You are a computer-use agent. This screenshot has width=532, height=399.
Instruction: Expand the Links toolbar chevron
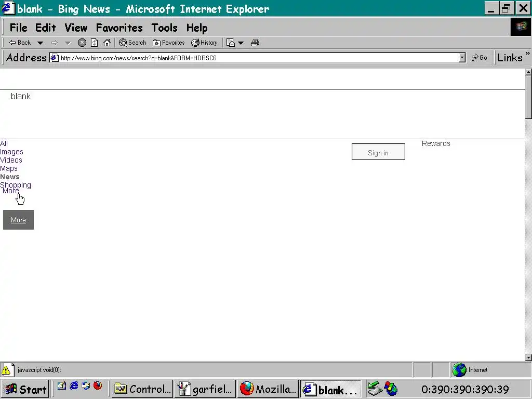[528, 54]
